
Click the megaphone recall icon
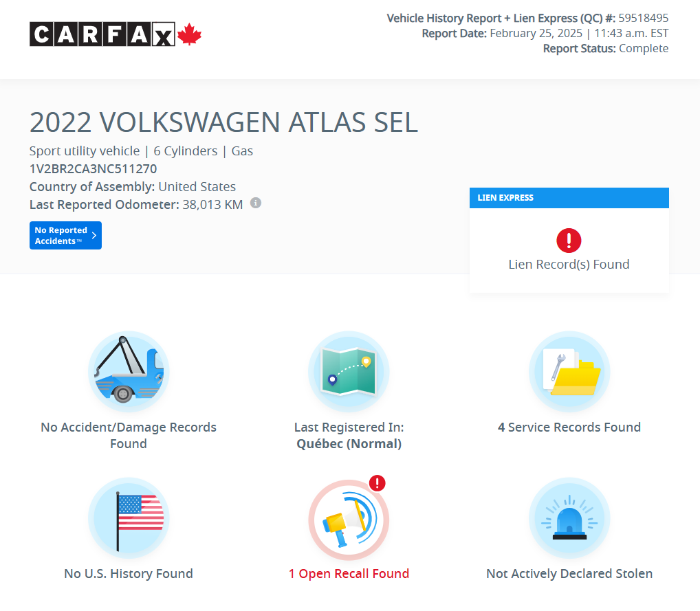coord(349,520)
